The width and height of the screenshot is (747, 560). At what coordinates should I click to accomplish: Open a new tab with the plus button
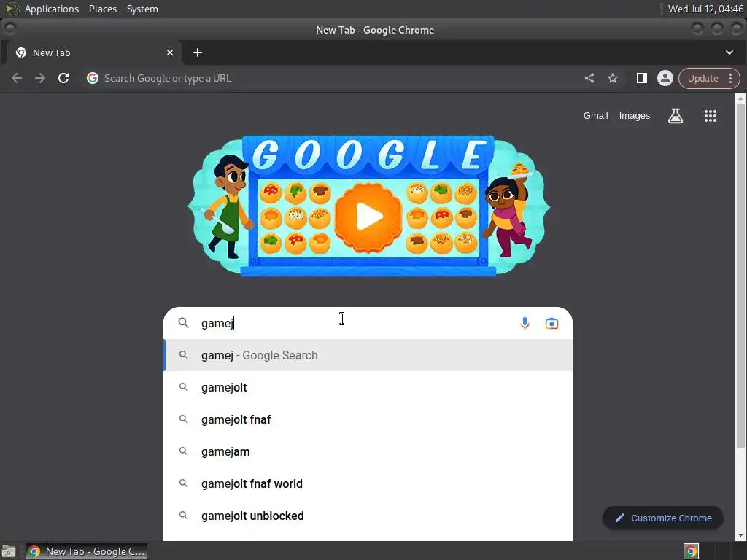pyautogui.click(x=198, y=52)
